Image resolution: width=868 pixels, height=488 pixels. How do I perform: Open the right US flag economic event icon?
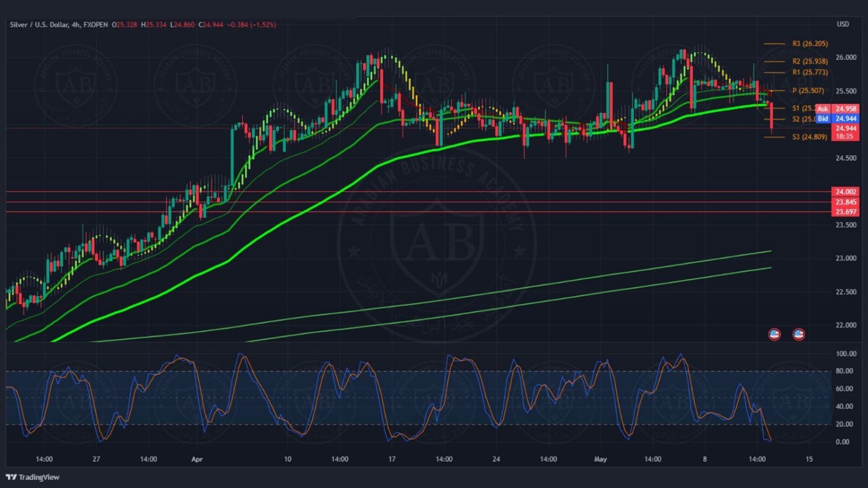coord(799,334)
